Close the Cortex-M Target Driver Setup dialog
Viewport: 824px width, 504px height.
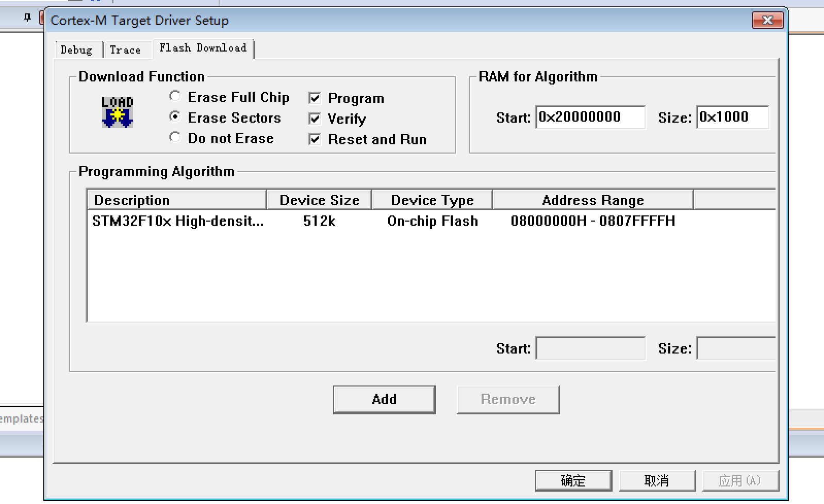pyautogui.click(x=767, y=20)
